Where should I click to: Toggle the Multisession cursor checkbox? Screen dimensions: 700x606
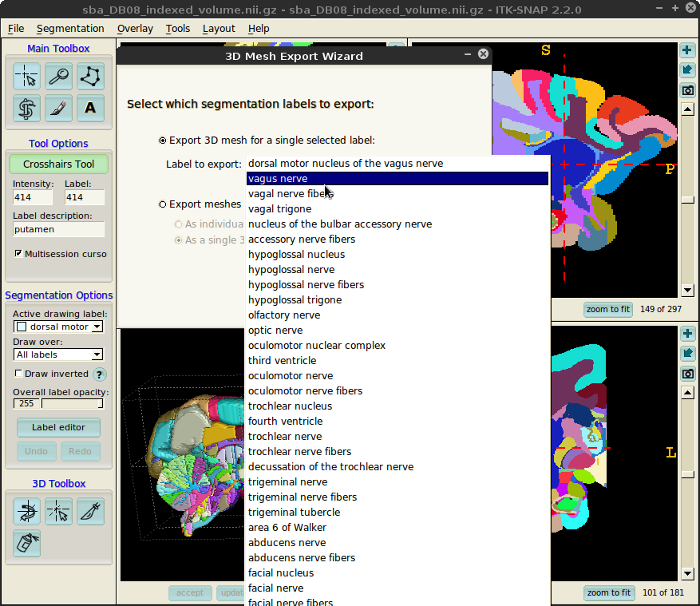tap(18, 254)
